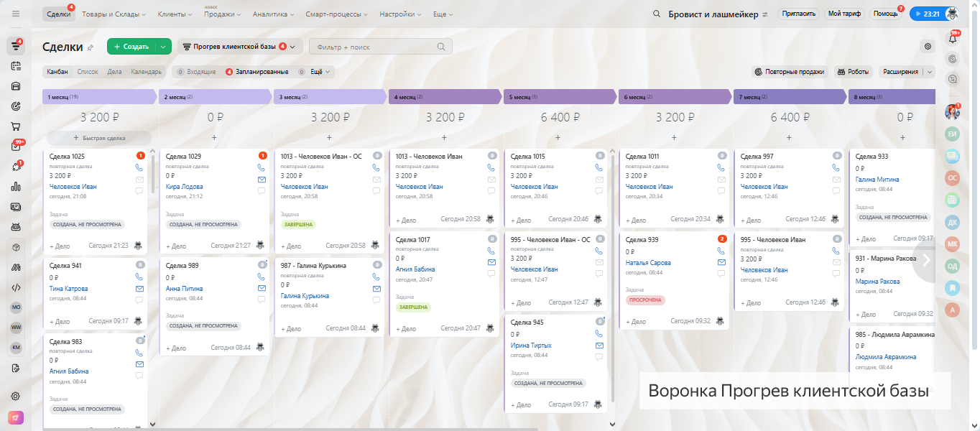Click phone icon on Сделка 1025 card
The width and height of the screenshot is (980, 431).
click(x=139, y=167)
